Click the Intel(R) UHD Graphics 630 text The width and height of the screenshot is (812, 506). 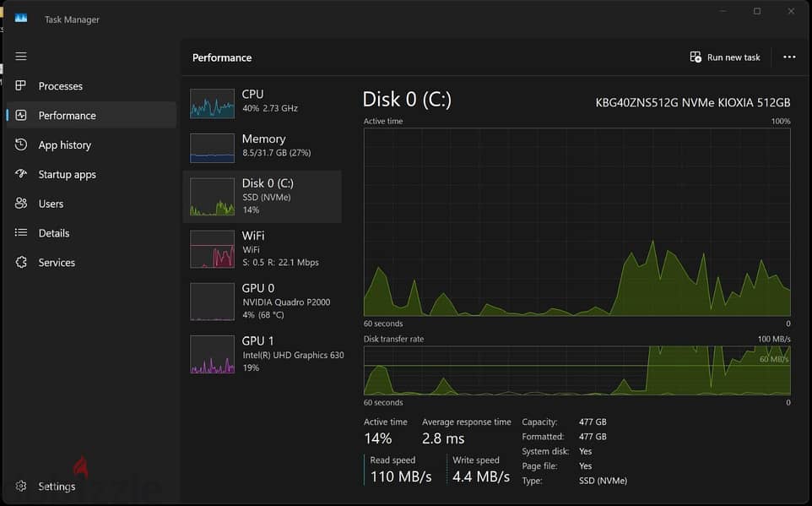pos(293,355)
